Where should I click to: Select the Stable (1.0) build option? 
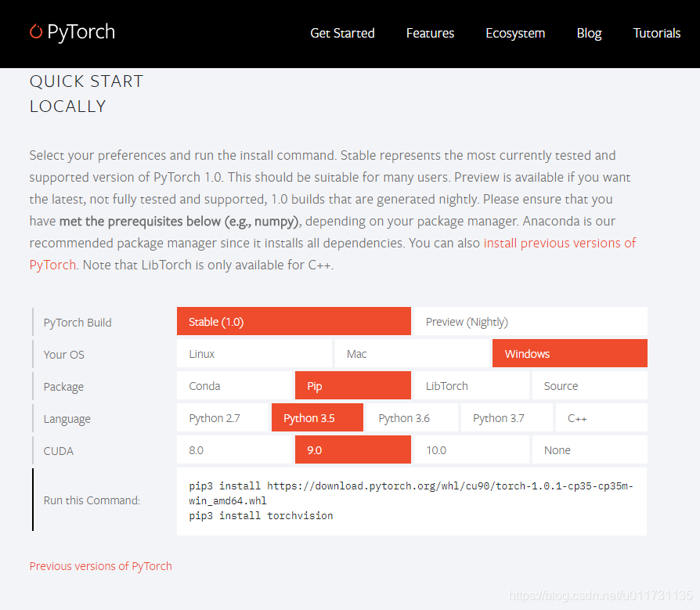[x=294, y=321]
